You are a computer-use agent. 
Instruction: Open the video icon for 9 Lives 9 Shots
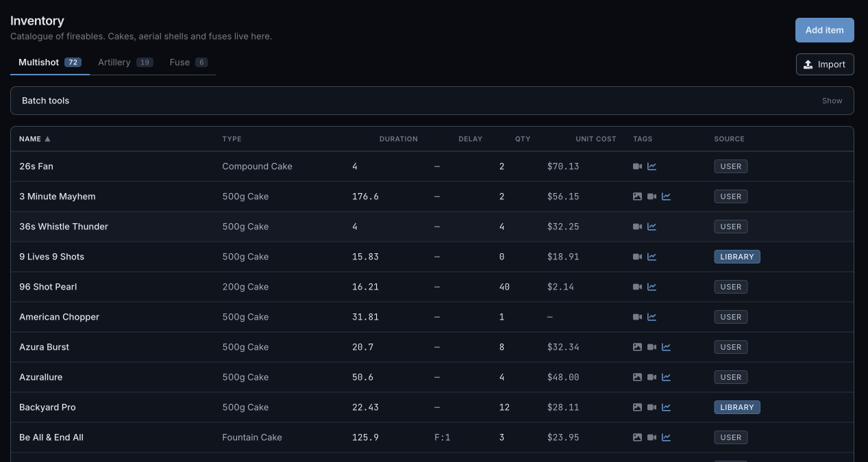637,257
